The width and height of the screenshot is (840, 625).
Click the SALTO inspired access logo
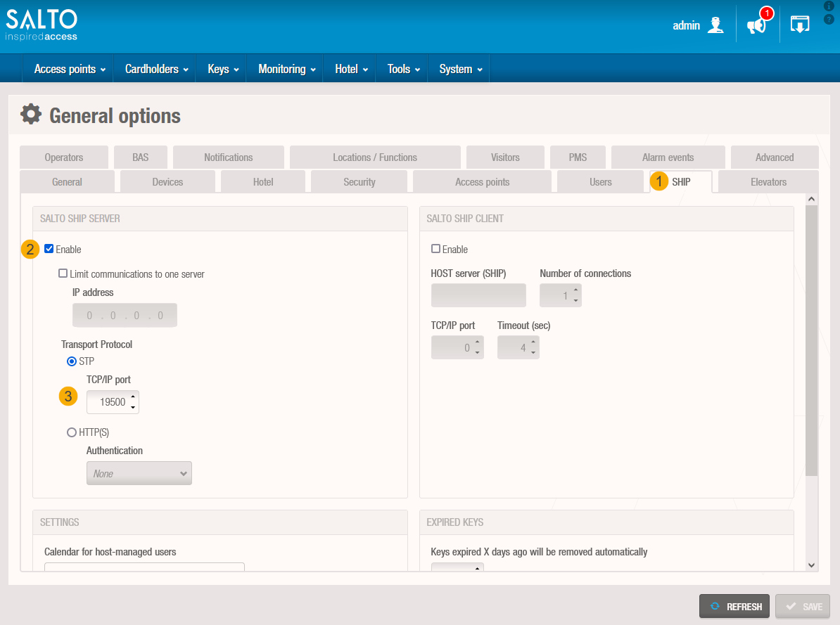point(42,25)
